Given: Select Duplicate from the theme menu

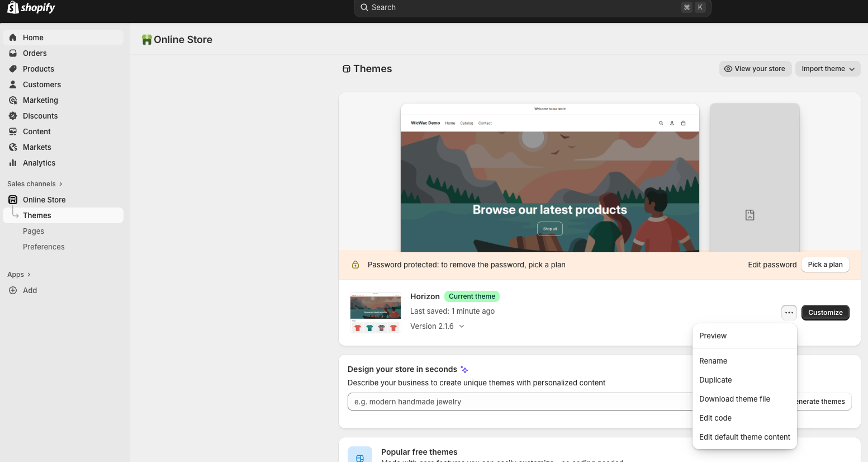Looking at the screenshot, I should [x=715, y=380].
